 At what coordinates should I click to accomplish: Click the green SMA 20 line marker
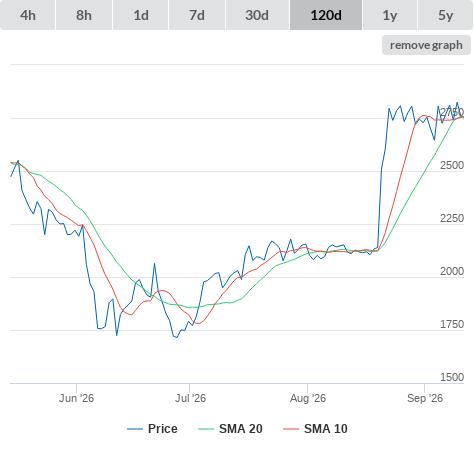[206, 429]
